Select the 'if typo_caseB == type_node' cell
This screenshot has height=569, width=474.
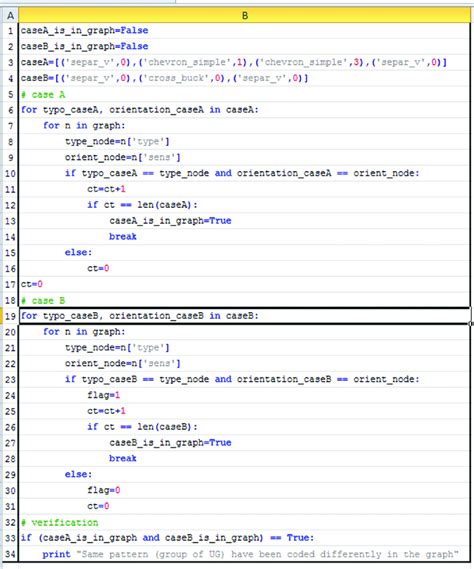pos(245,380)
